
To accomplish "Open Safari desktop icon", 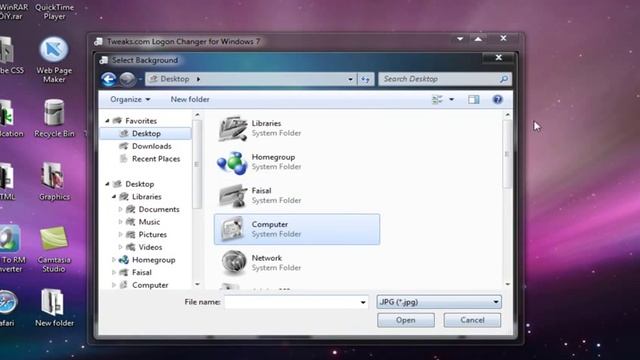I will click(x=7, y=308).
